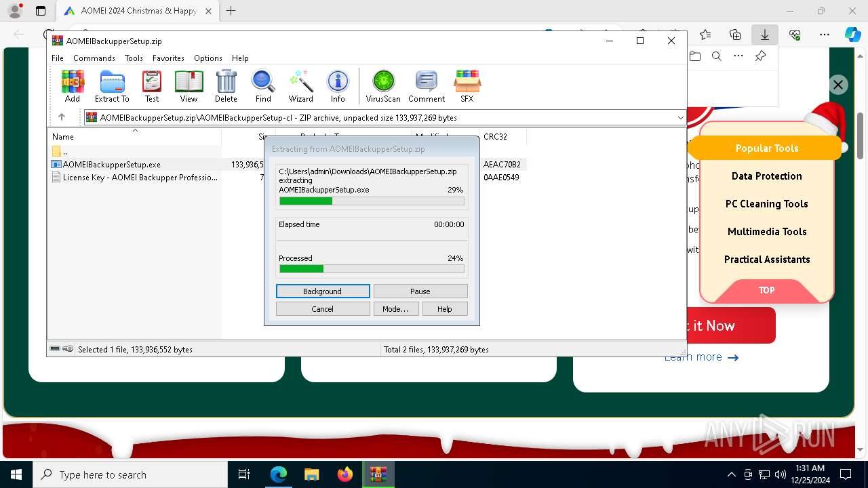Open new browser tab with plus
Screen dimensions: 868x488
[x=231, y=11]
